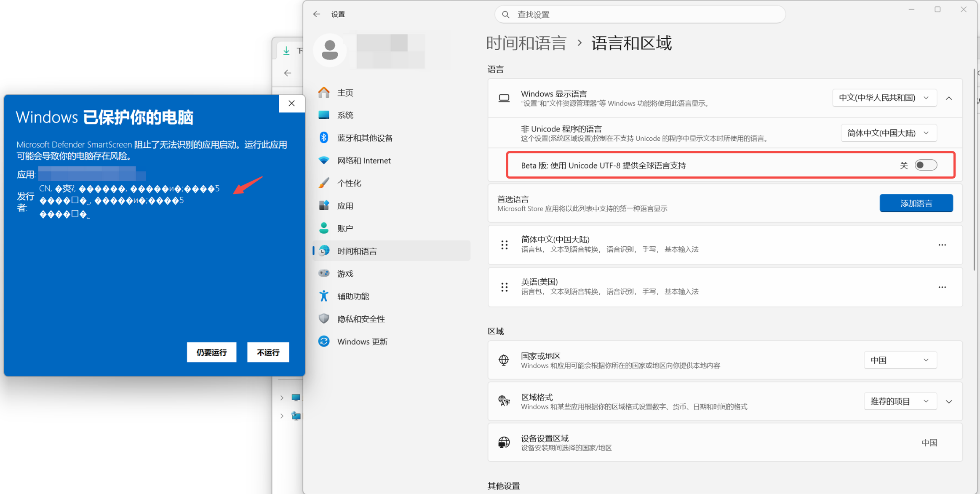Click the 查找设置 search field
Viewport: 980px width, 494px height.
tap(640, 14)
